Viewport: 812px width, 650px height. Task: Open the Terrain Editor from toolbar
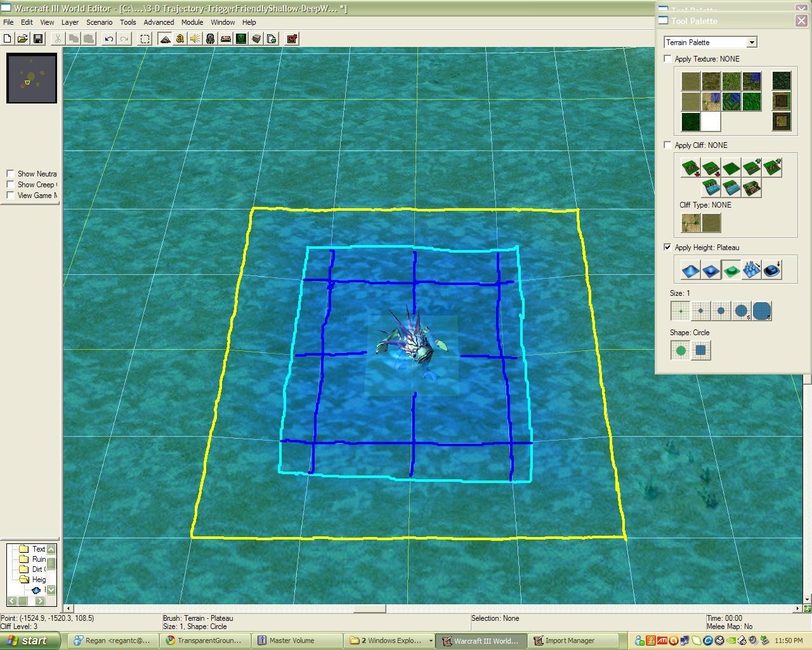coord(165,39)
